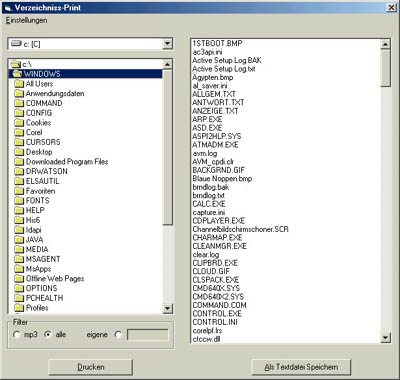The image size is (400, 380).
Task: Click the file list scrollbar thumb
Action: point(385,68)
